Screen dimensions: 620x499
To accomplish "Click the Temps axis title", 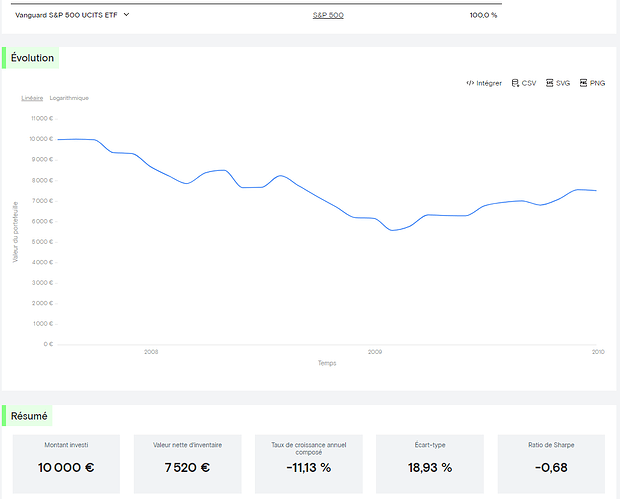I will [x=327, y=363].
